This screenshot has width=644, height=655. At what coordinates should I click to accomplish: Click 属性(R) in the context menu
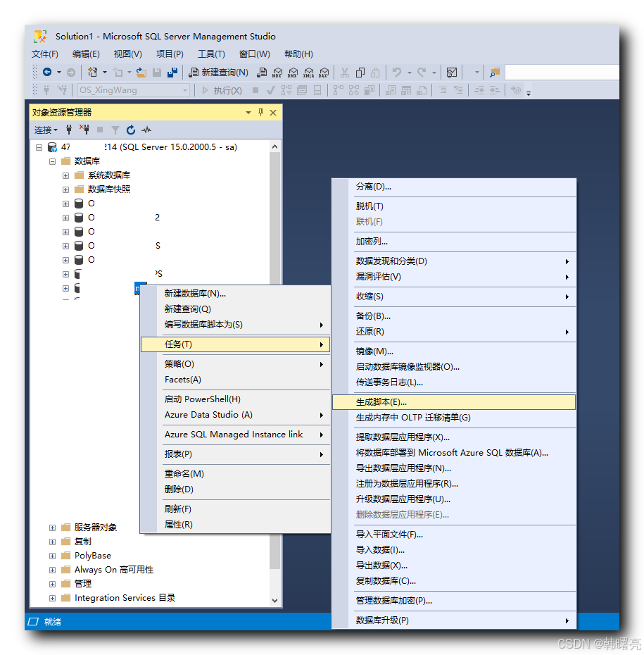coord(235,525)
